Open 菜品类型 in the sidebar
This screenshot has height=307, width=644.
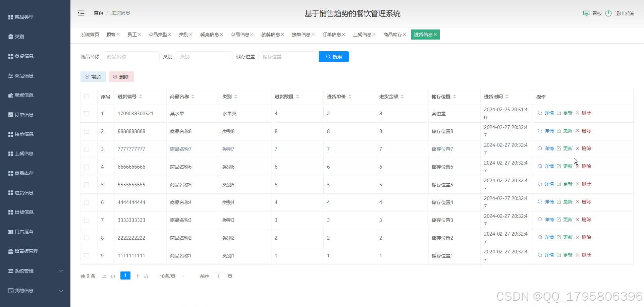tap(21, 17)
